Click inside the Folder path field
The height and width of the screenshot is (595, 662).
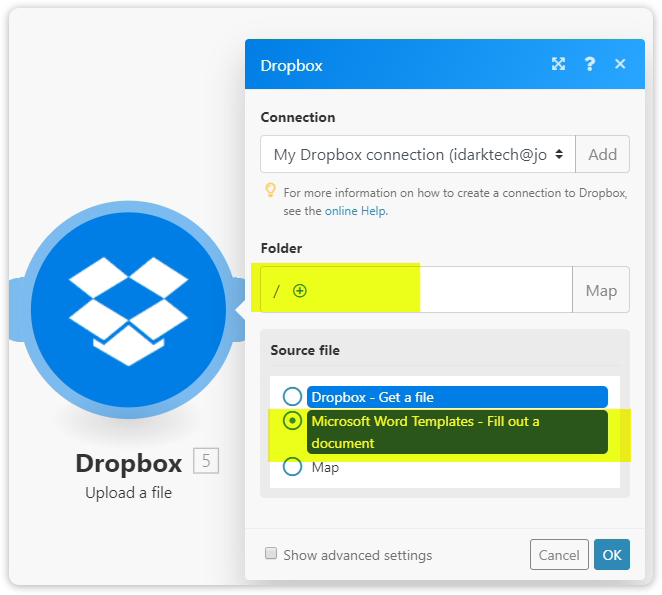[x=416, y=290]
